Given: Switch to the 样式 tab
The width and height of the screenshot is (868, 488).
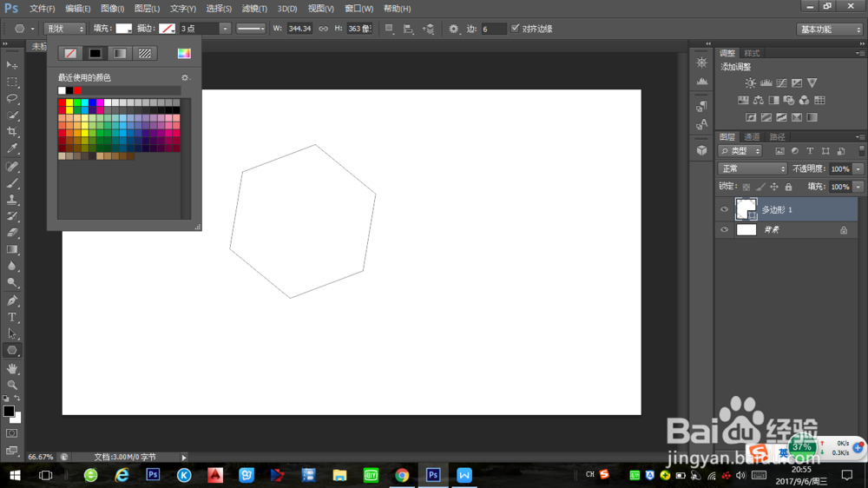Looking at the screenshot, I should 752,53.
